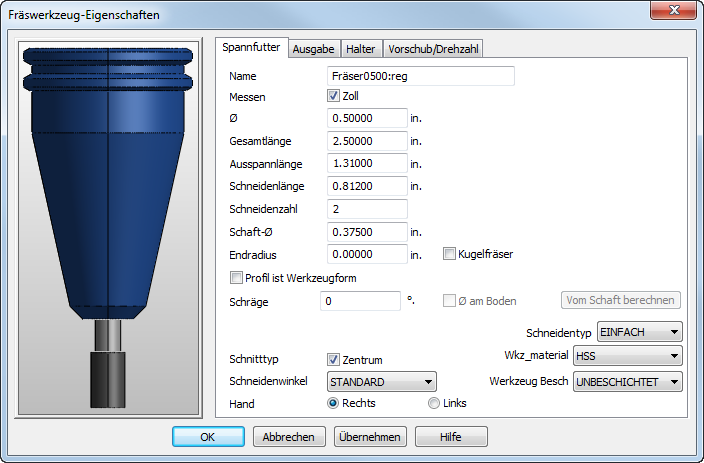Click the Schräge angle field
Screen dimensions: 704x463
(360, 301)
